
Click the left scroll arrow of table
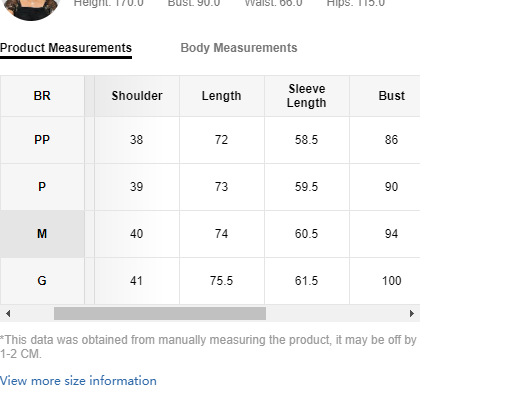[x=8, y=314]
